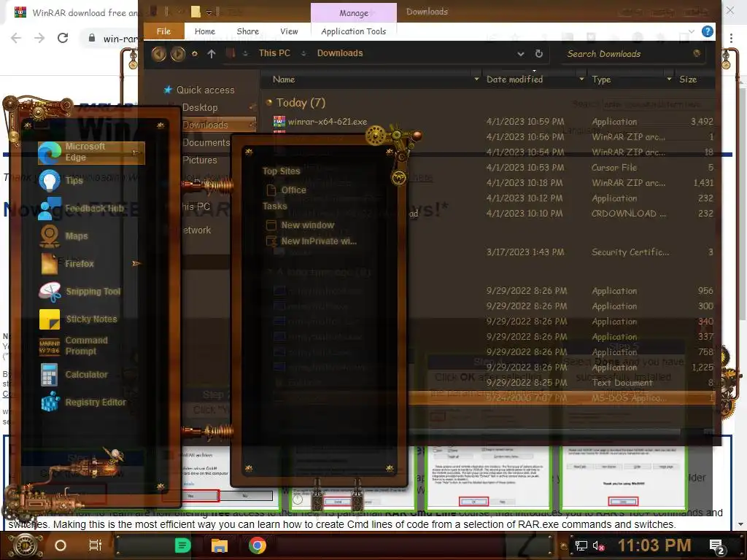Expand address bar history dropdown
The image size is (747, 560).
[x=521, y=54]
